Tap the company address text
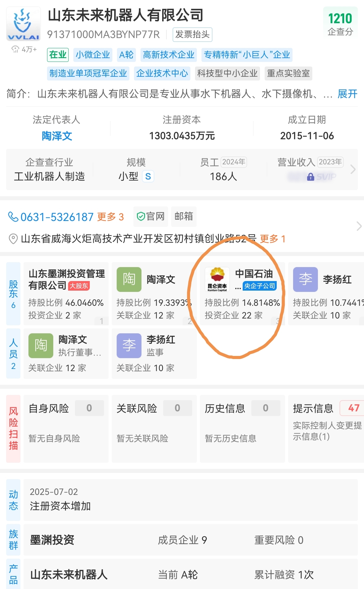The width and height of the screenshot is (364, 589). click(x=138, y=239)
